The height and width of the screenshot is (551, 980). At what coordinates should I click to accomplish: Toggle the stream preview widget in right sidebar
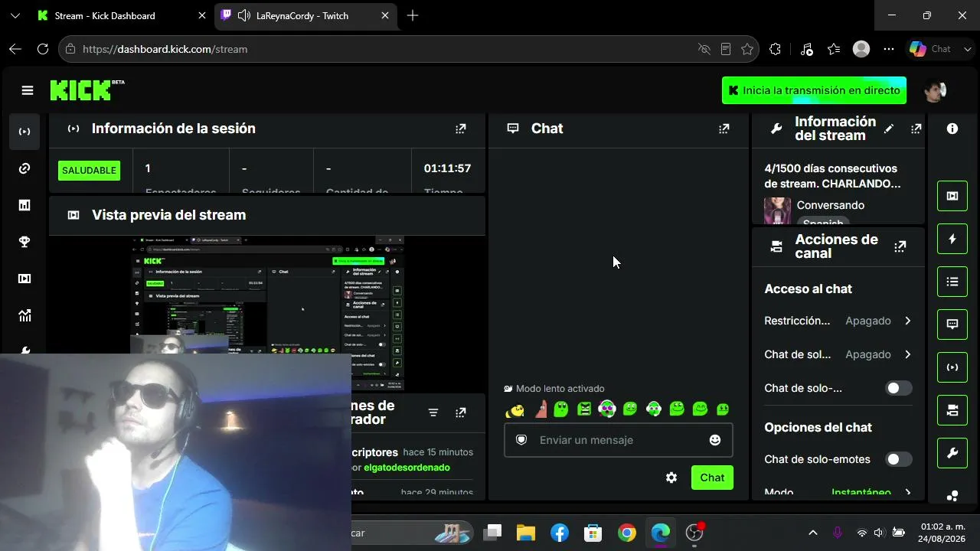pos(952,196)
